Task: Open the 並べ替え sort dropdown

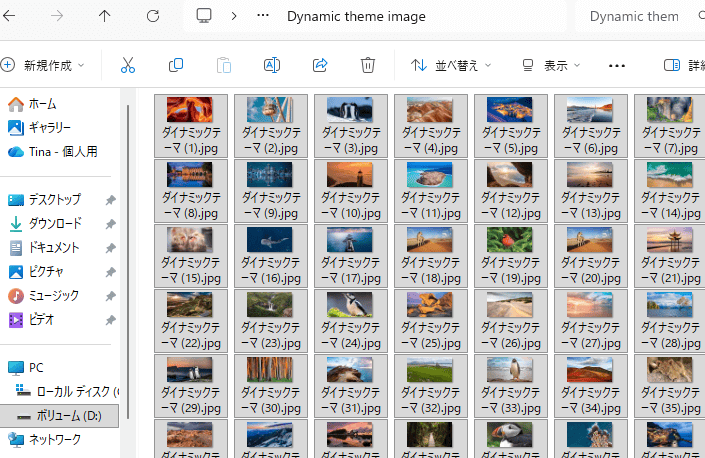Action: tap(452, 65)
